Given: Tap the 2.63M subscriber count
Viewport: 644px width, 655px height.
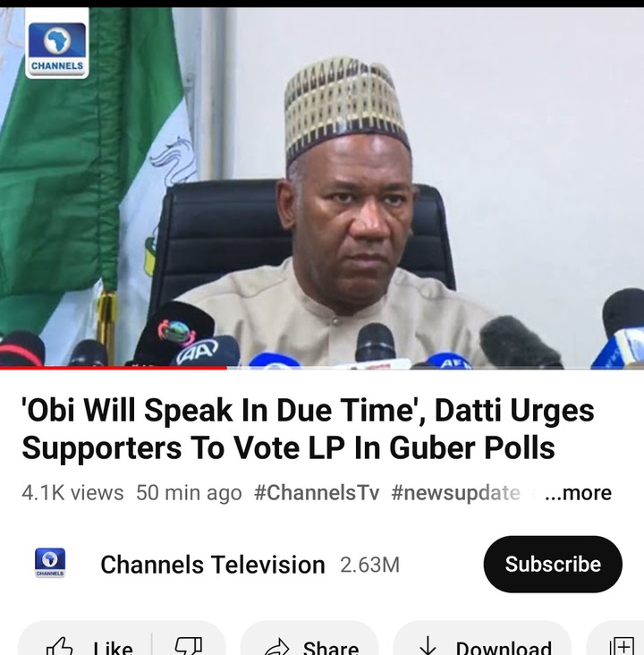Looking at the screenshot, I should pos(369,565).
